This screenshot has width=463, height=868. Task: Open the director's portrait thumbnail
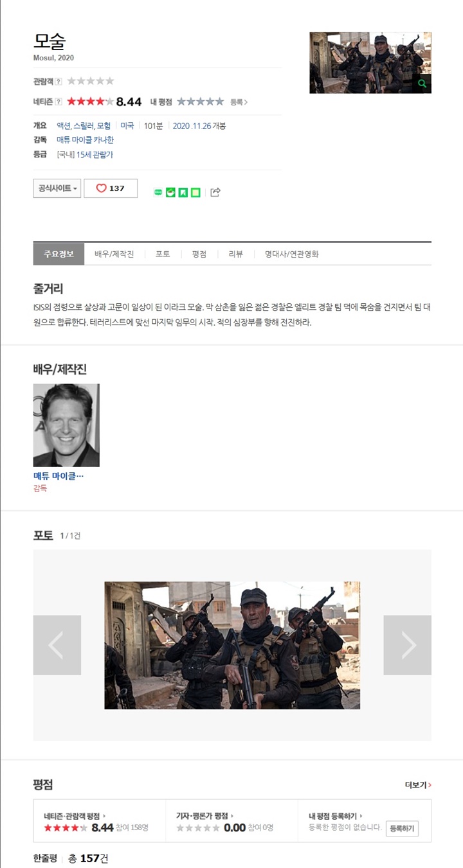66,425
